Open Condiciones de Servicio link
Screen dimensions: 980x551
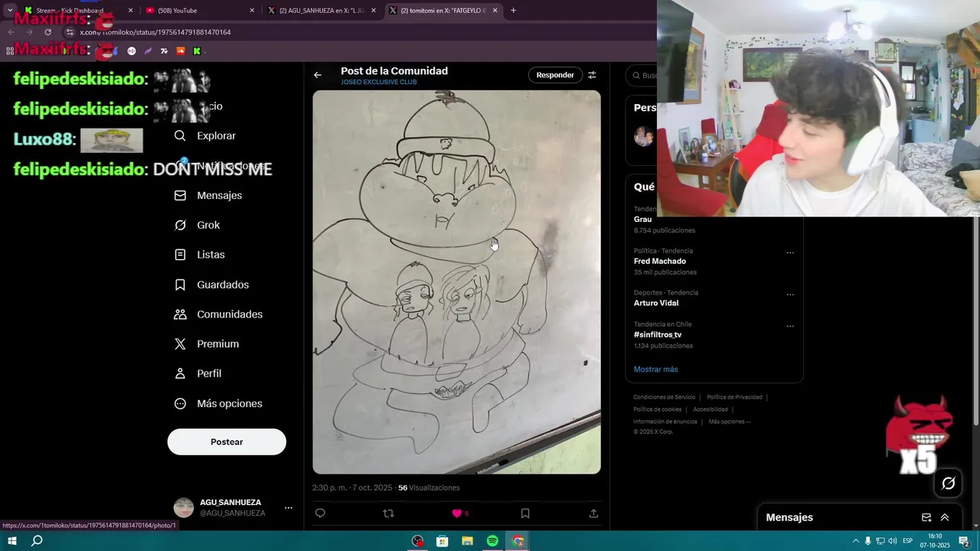(x=664, y=397)
